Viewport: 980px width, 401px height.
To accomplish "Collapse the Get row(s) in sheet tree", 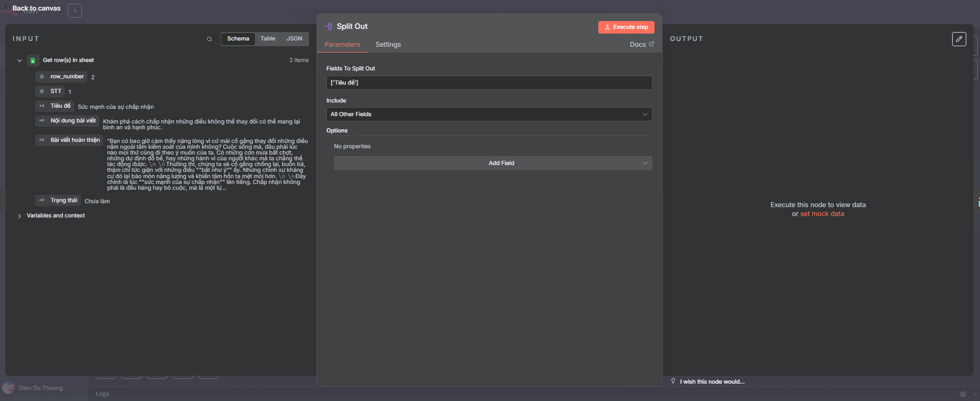I will click(x=19, y=60).
